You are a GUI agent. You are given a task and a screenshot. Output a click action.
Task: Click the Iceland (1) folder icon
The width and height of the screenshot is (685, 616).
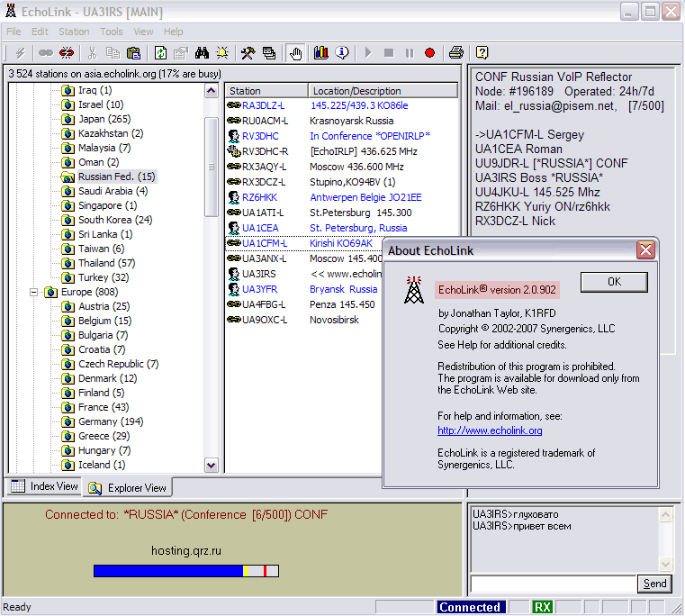click(x=68, y=465)
